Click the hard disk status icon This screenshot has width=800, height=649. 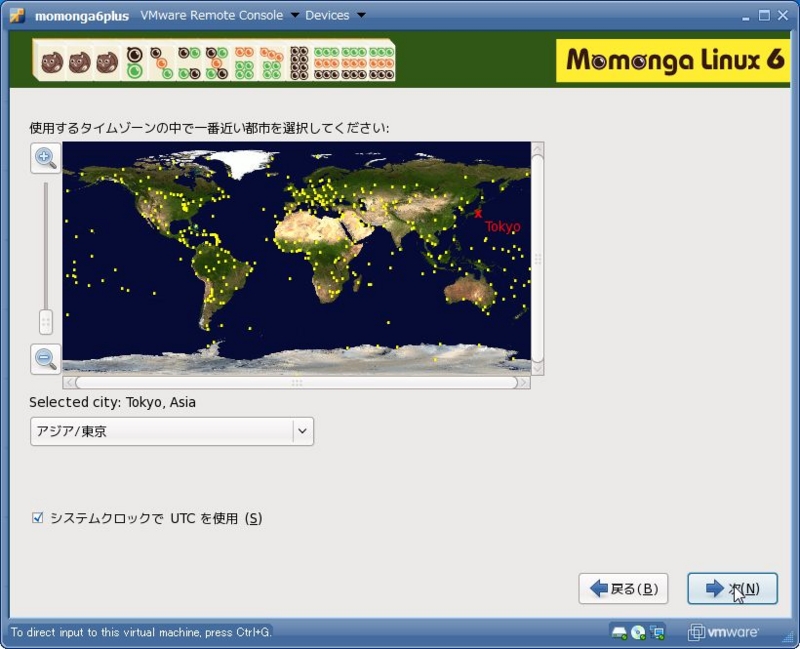619,633
